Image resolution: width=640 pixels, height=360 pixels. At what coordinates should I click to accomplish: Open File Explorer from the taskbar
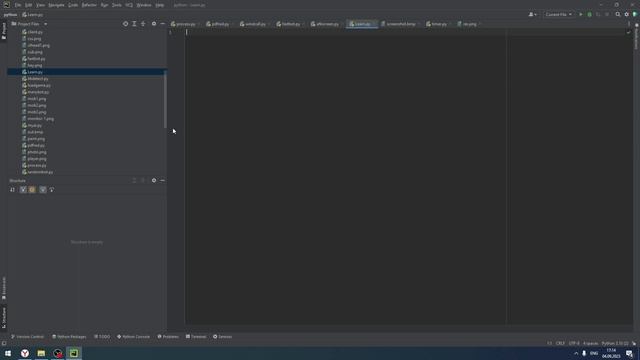click(x=41, y=353)
